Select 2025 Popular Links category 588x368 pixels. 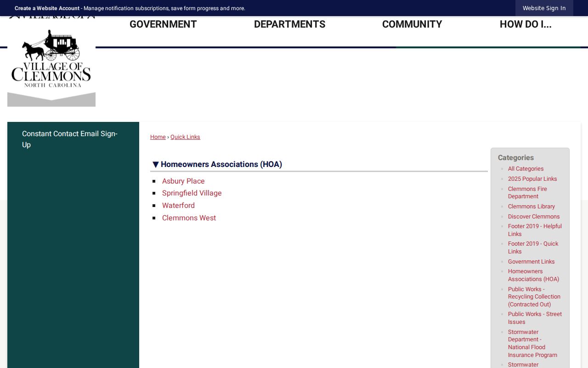pos(532,179)
